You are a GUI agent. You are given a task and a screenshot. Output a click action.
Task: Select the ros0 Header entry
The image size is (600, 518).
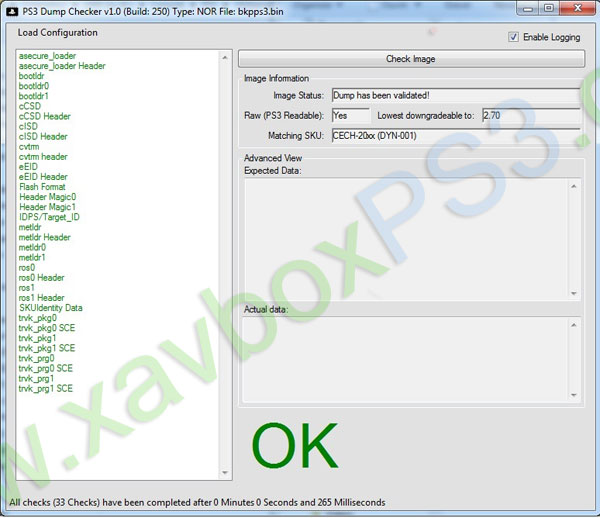[x=41, y=277]
